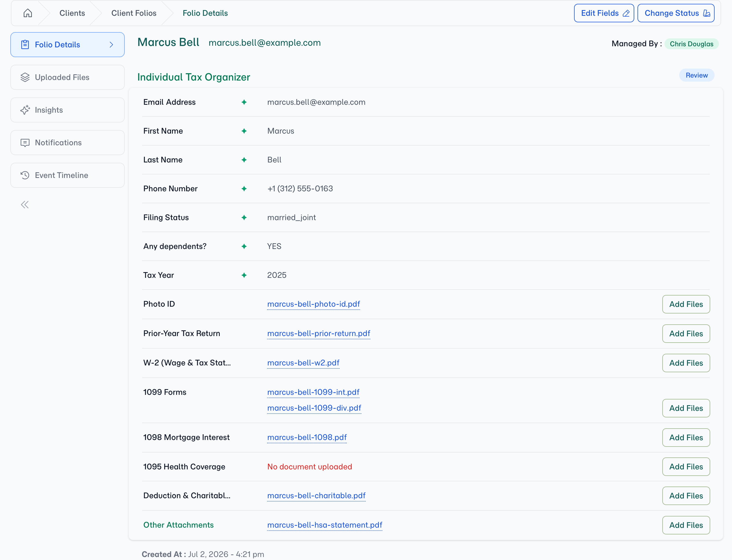Click the sparkle icon beside Insights

pos(25,110)
